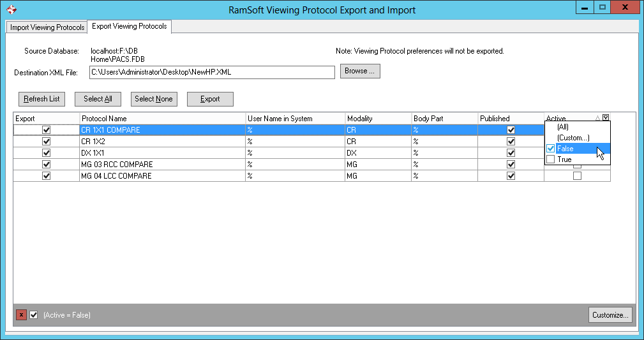Toggle Published checkbox for DX 1X1
644x340 pixels.
pos(511,153)
